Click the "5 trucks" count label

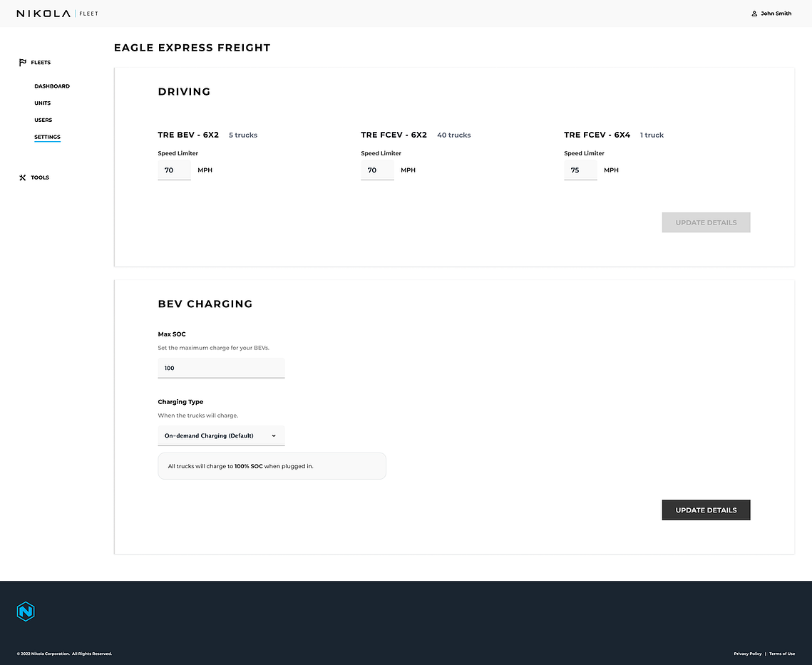click(243, 135)
